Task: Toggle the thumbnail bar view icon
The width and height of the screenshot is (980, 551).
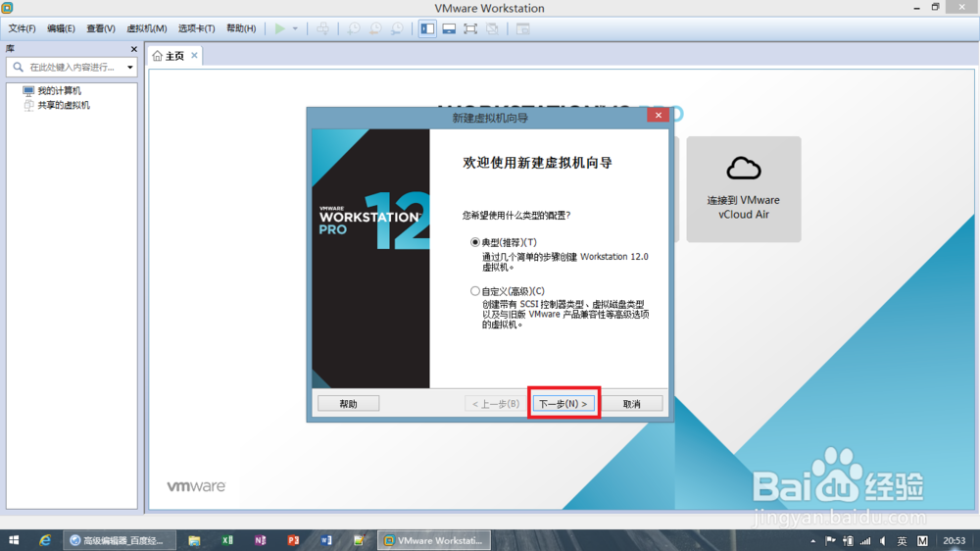Action: click(x=449, y=28)
